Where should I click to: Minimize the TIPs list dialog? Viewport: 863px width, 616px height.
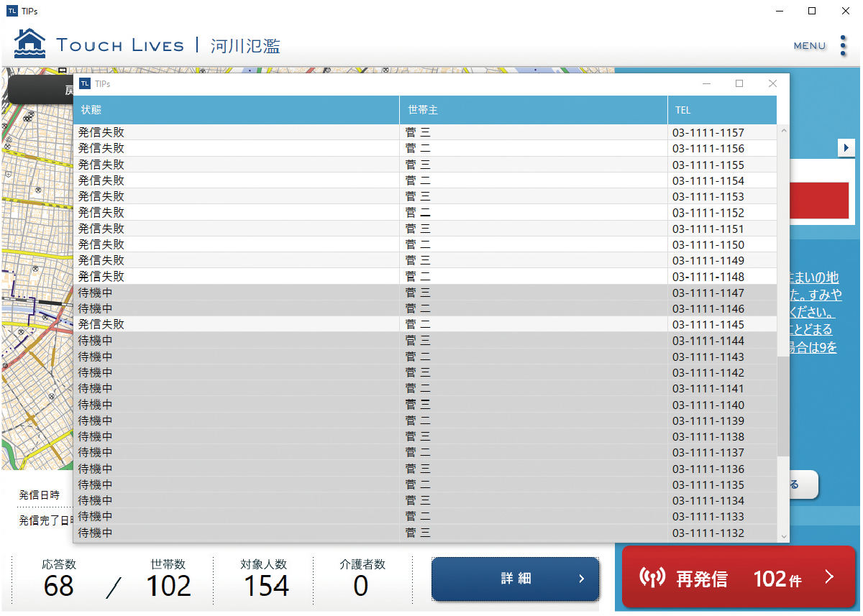tap(706, 83)
